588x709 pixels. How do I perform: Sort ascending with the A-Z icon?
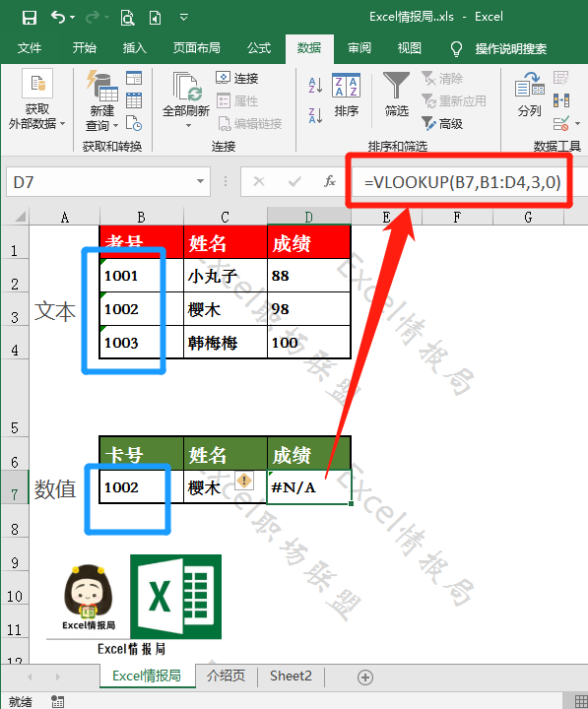coord(315,85)
